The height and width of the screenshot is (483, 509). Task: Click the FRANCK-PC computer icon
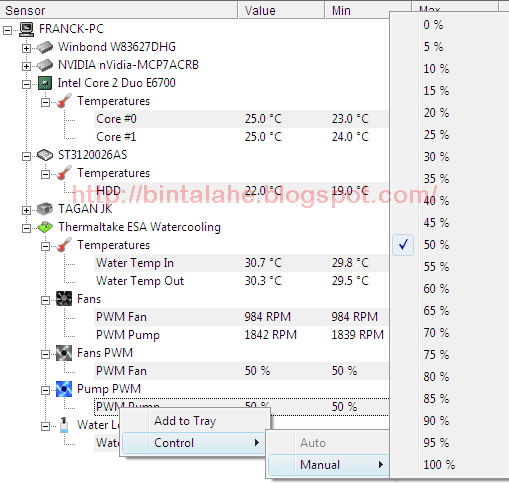[x=26, y=29]
